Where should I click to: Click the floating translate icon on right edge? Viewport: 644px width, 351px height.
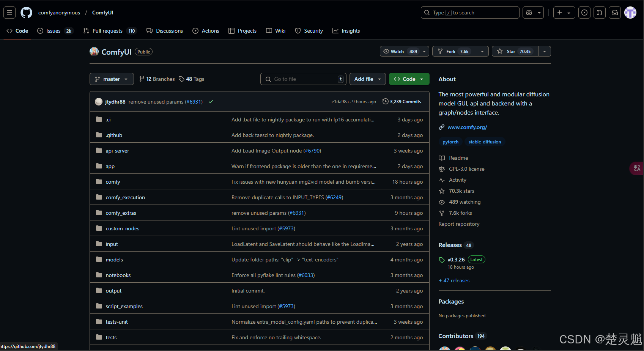coord(637,168)
